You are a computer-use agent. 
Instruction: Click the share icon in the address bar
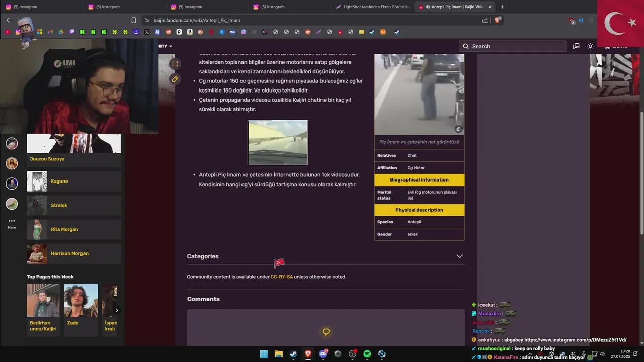coord(485,20)
